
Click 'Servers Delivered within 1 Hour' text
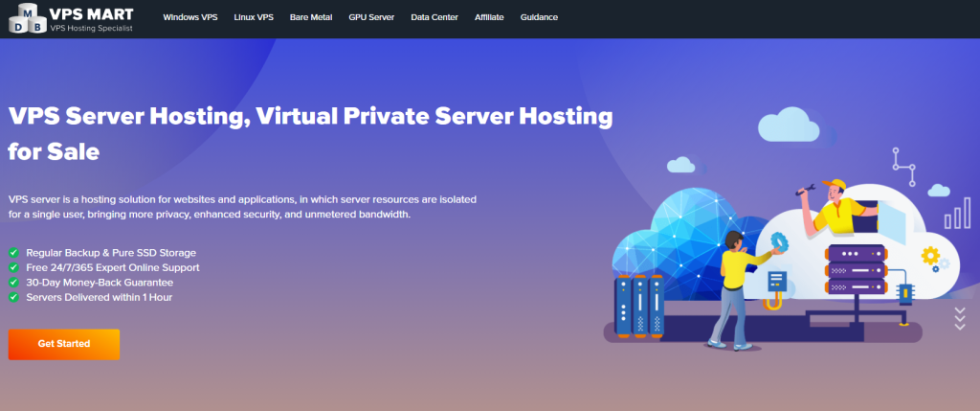pyautogui.click(x=99, y=297)
